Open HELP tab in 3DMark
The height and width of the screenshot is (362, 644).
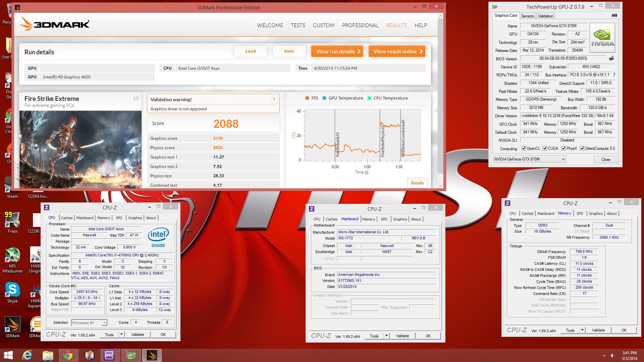coord(421,25)
